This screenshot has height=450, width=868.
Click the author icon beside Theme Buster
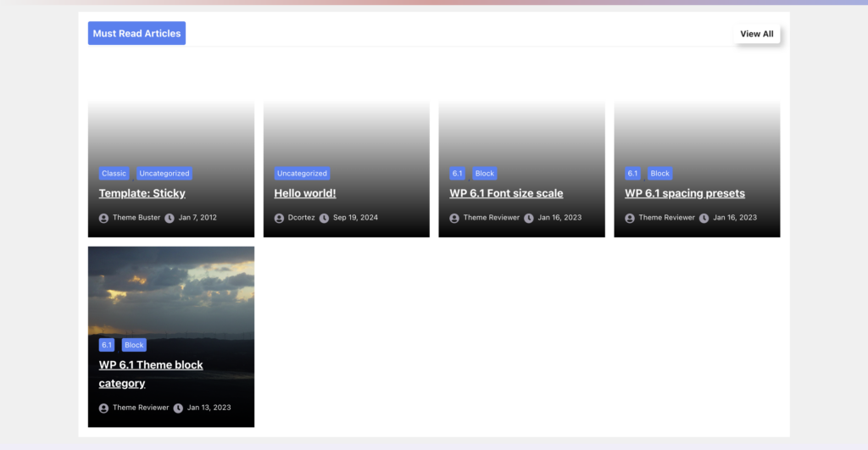(x=103, y=218)
